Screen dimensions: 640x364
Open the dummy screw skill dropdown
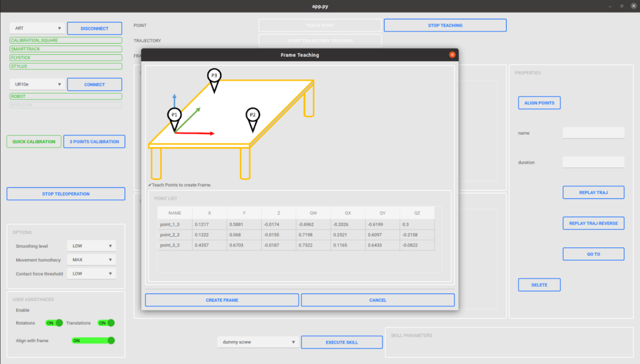257,342
